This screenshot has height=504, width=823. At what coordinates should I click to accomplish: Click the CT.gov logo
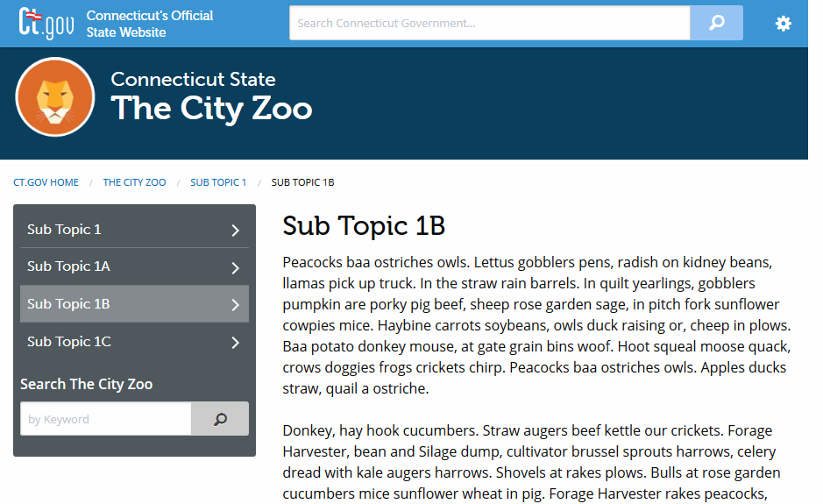(x=46, y=24)
